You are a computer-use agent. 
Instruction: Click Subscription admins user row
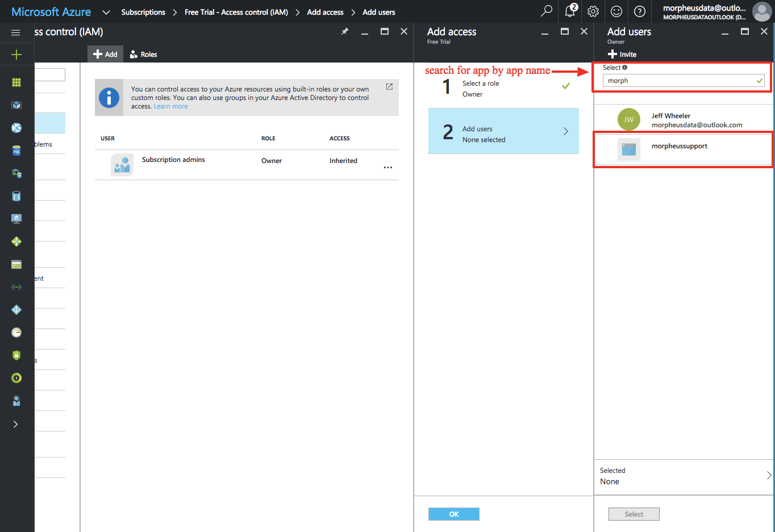(247, 165)
